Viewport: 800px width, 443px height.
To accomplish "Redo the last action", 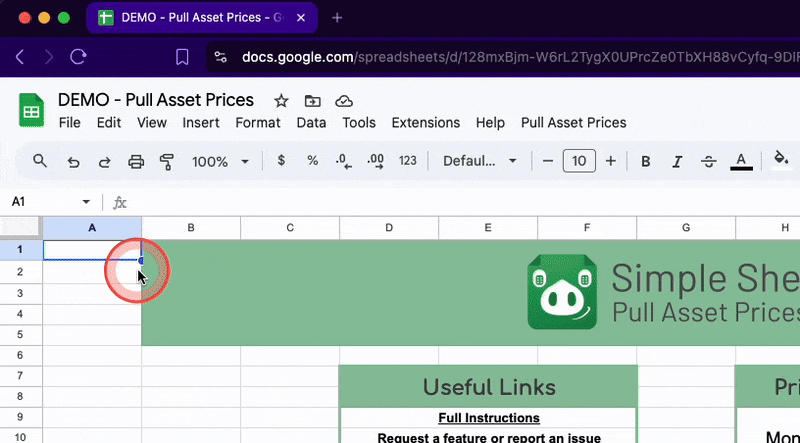I will (x=105, y=162).
